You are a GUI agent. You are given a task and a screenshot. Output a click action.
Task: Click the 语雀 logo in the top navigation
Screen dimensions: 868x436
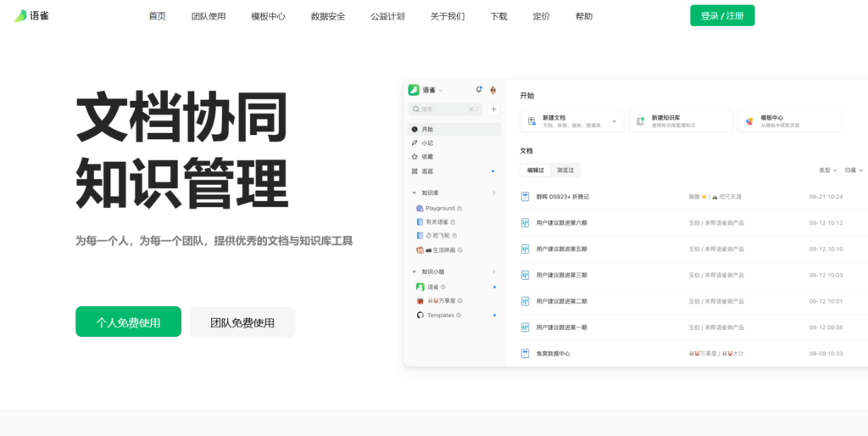(x=31, y=16)
